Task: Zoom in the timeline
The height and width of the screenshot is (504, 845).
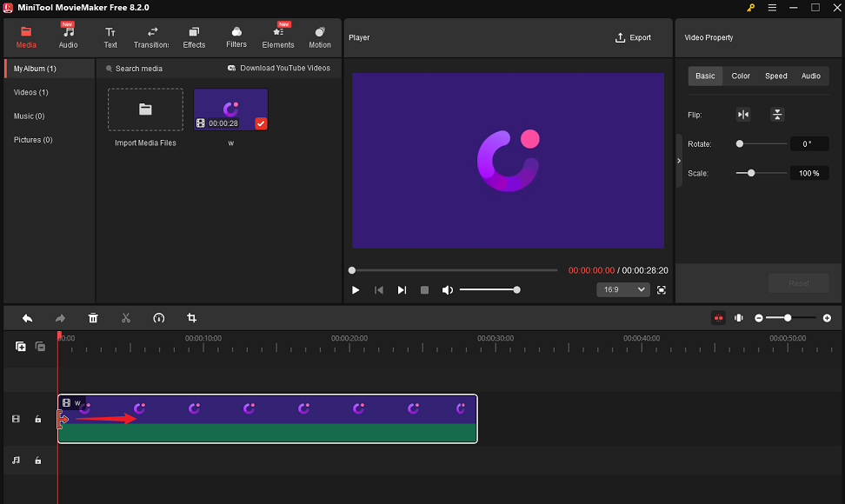Action: (828, 318)
